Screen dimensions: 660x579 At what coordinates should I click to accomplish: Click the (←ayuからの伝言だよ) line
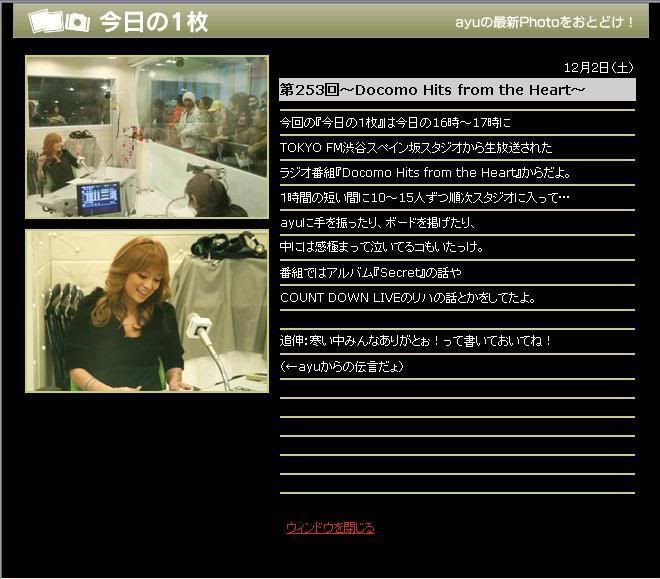click(341, 366)
